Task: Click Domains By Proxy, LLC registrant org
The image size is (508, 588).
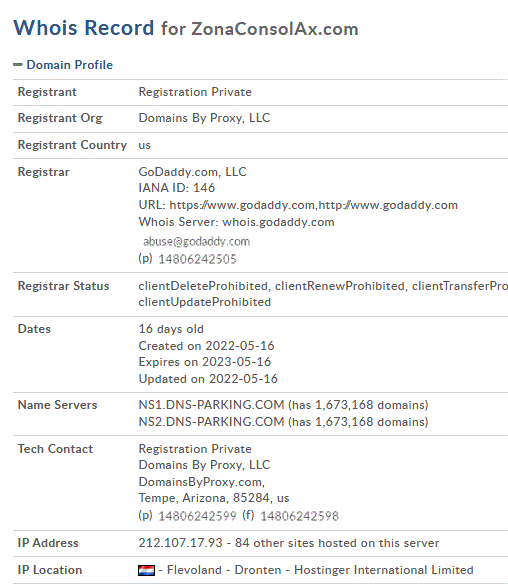Action: (x=204, y=118)
